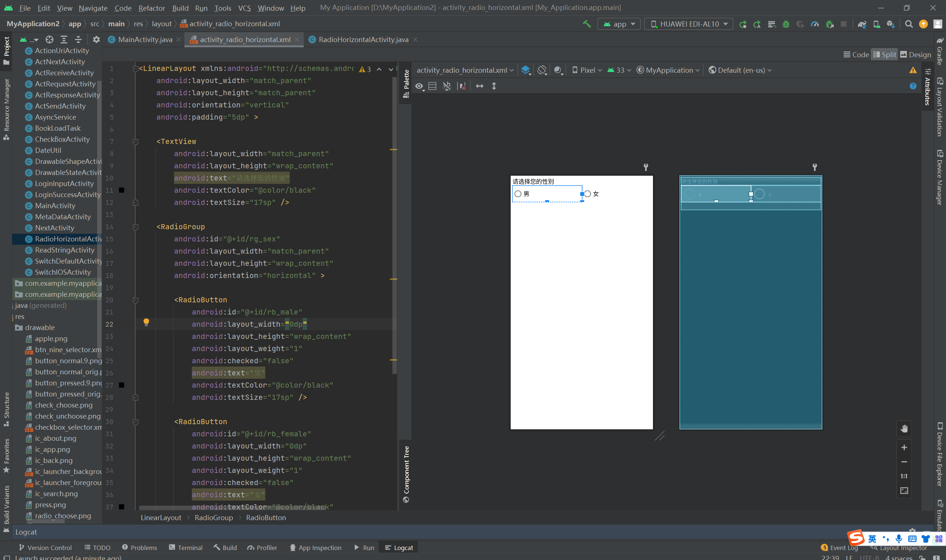Sync project with Gradle files
946x560 pixels.
click(862, 24)
